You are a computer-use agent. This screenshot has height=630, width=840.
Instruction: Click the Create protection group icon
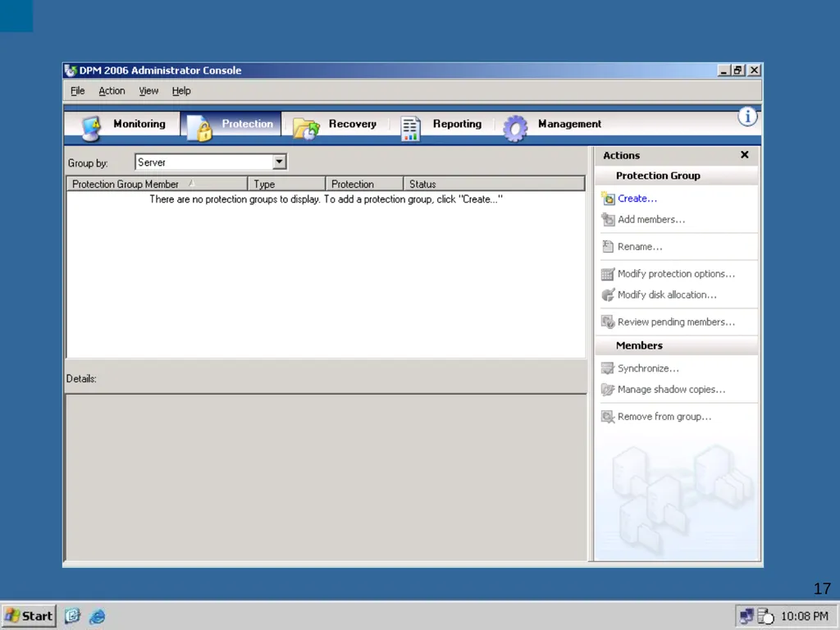(608, 199)
